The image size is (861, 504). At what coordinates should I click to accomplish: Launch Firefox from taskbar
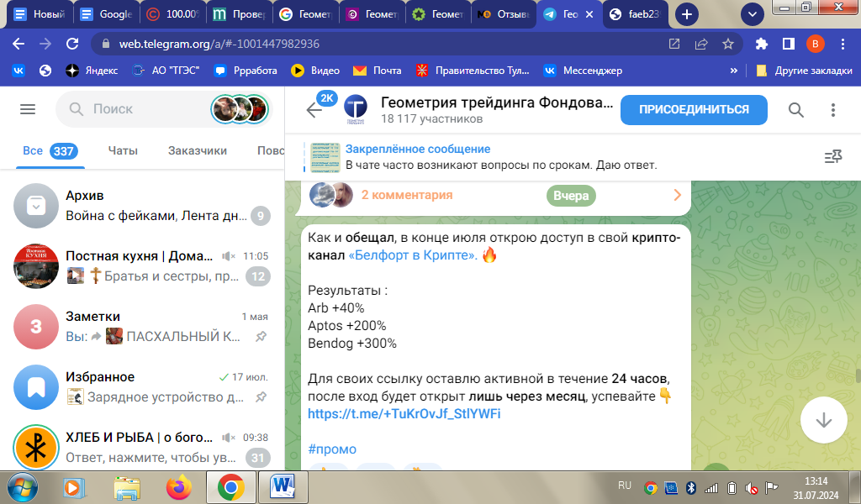click(x=178, y=487)
